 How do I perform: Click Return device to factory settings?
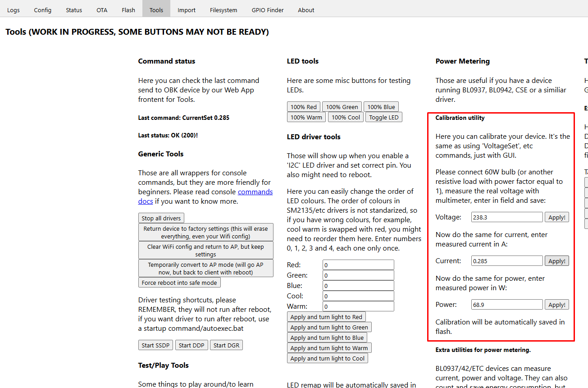click(206, 232)
